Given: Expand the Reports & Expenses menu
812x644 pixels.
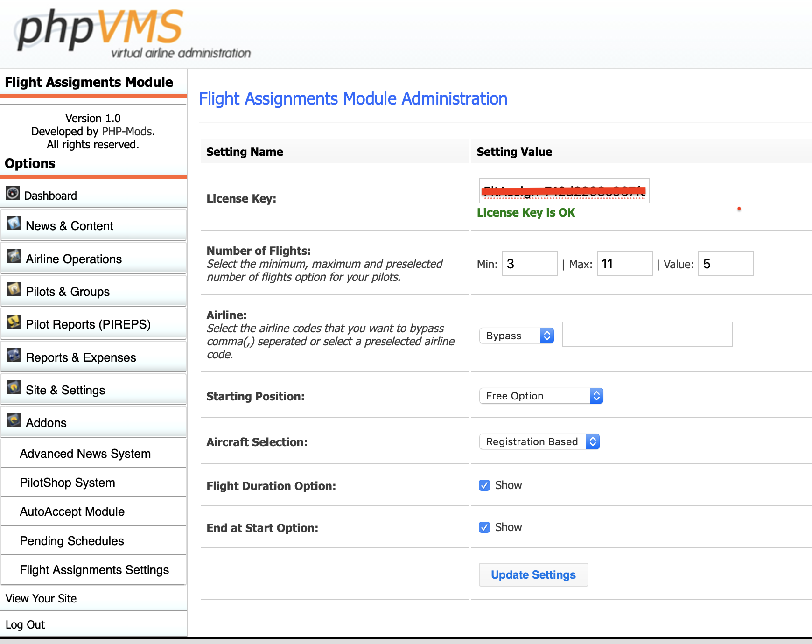Looking at the screenshot, I should (93, 357).
